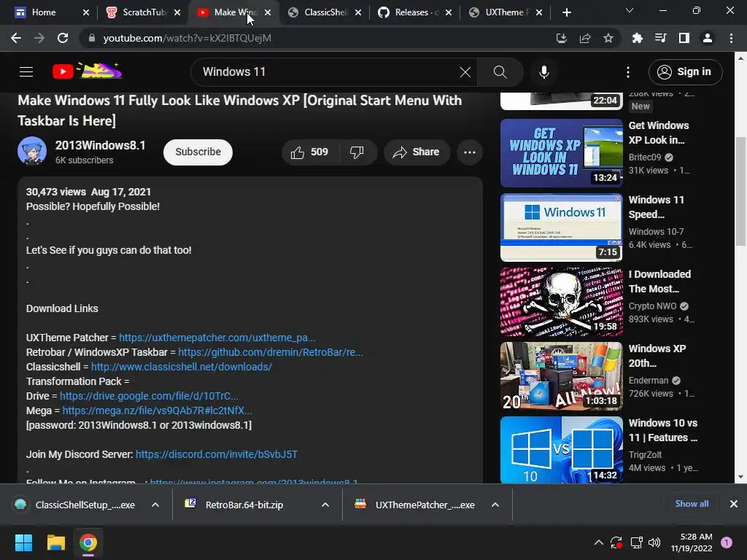
Task: Open Windows 10 vs 11 thumbnail
Action: pyautogui.click(x=562, y=450)
